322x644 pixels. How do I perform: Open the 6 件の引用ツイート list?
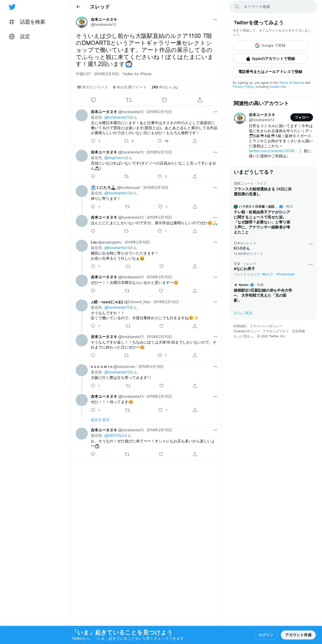pos(130,87)
